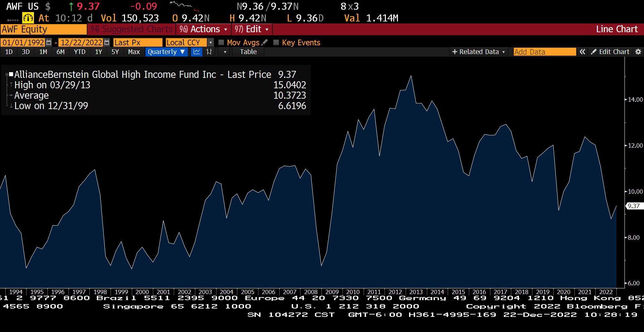The width and height of the screenshot is (644, 332).
Task: Open chart settings gear icon
Action: click(638, 52)
